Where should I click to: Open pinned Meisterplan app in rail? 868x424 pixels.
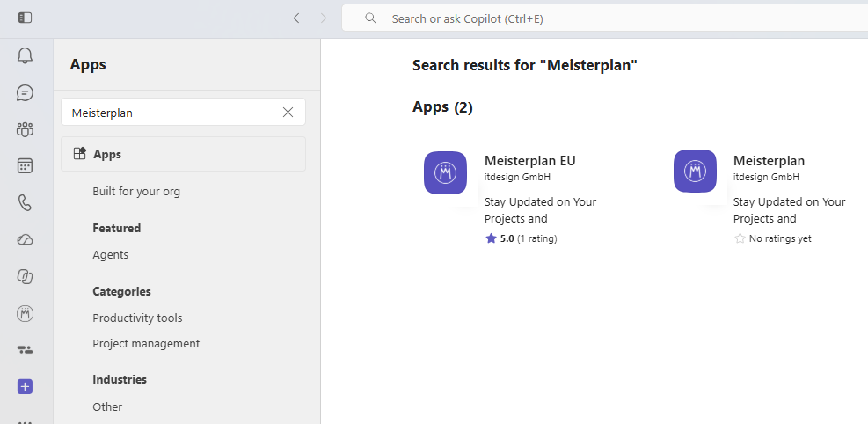25,314
